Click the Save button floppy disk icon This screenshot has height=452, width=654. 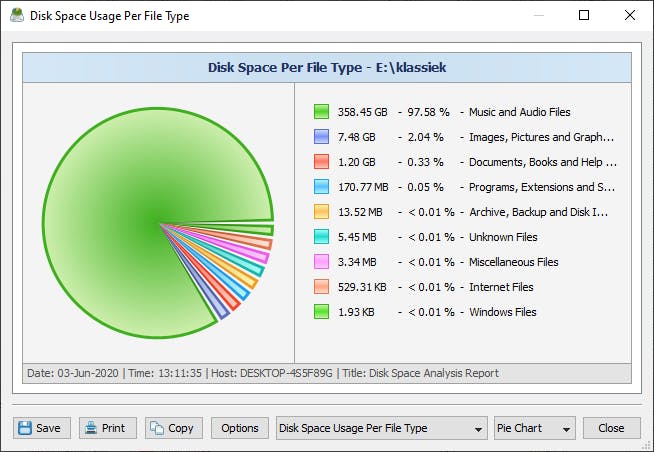24,428
